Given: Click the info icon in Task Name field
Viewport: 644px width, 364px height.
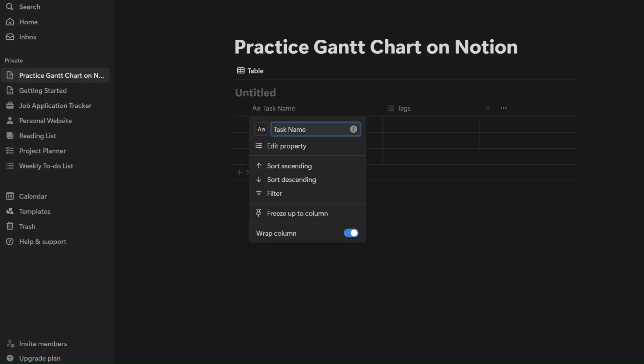Looking at the screenshot, I should [x=353, y=129].
